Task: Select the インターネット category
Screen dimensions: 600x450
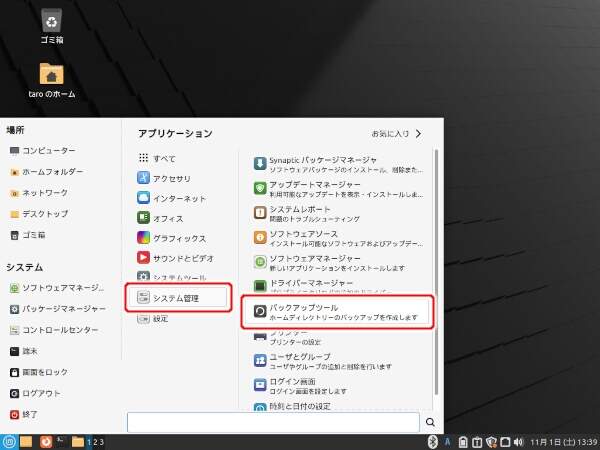Action: click(x=171, y=198)
